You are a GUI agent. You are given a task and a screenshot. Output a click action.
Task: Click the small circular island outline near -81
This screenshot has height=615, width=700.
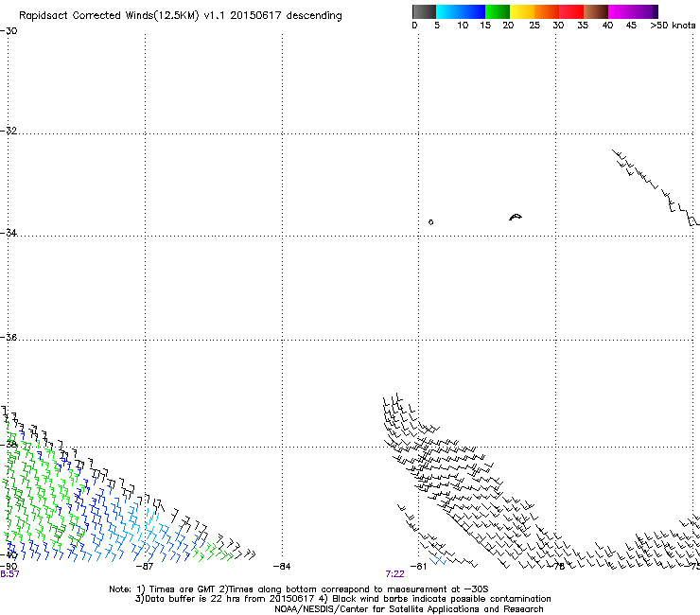click(x=430, y=222)
